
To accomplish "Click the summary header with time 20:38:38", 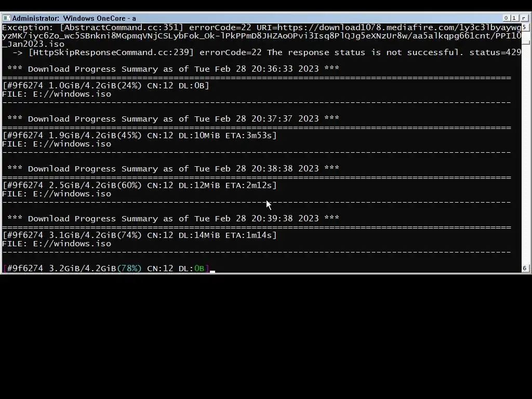I will (x=173, y=169).
